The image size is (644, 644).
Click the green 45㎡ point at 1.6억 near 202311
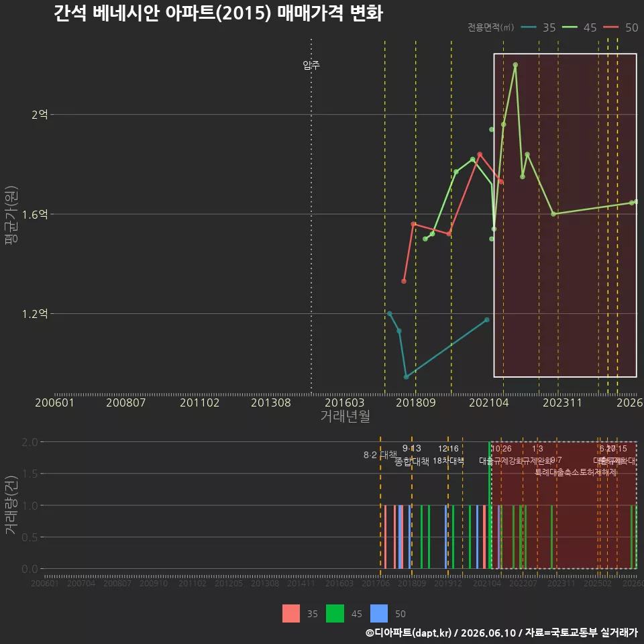click(553, 214)
